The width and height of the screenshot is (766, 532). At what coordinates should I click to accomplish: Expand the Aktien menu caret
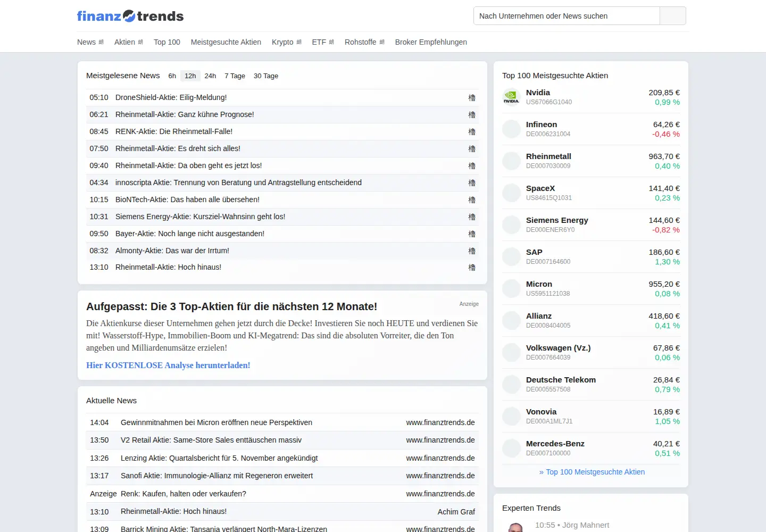pyautogui.click(x=140, y=42)
